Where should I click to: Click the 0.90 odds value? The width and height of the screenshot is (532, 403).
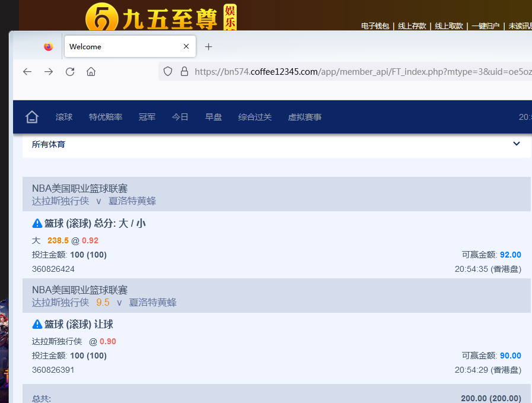[x=108, y=341]
